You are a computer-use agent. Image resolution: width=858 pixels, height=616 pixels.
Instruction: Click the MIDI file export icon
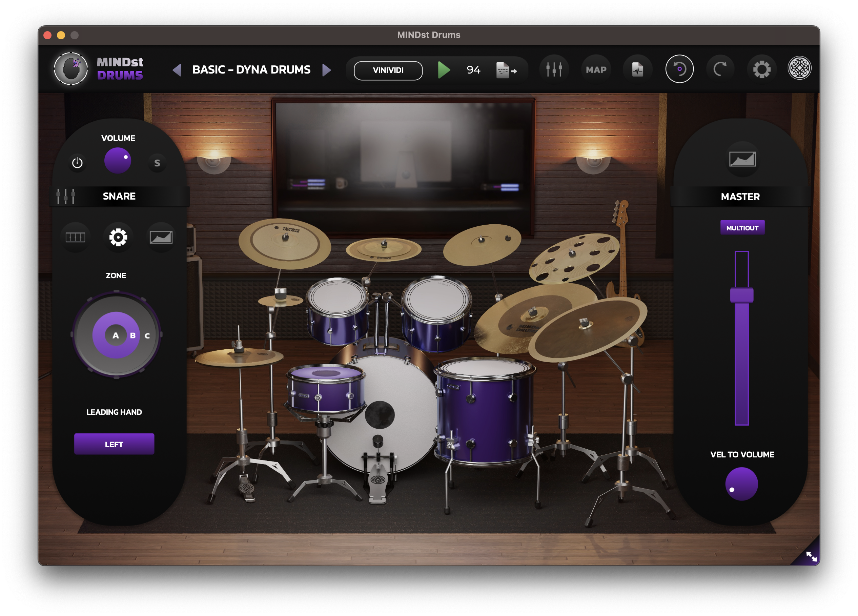(x=506, y=70)
